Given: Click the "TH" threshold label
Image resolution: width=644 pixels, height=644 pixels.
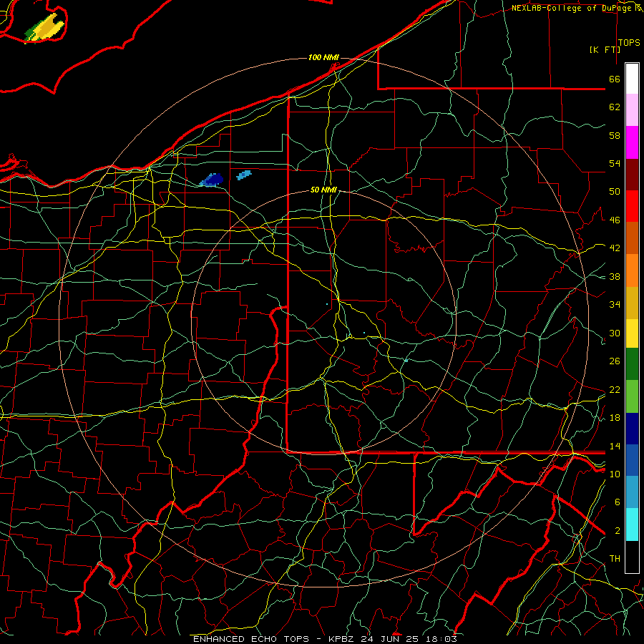Looking at the screenshot, I should pos(615,559).
